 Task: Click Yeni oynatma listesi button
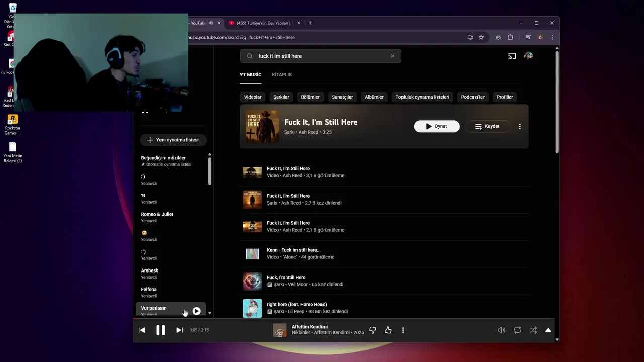(x=173, y=140)
